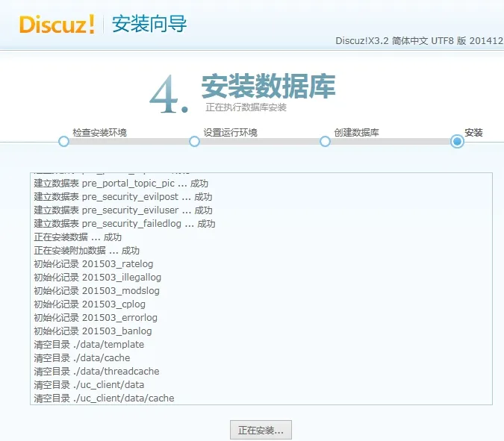Image resolution: width=504 pixels, height=441 pixels.
Task: Click the 设置运行环境 step circle
Action: [194, 141]
